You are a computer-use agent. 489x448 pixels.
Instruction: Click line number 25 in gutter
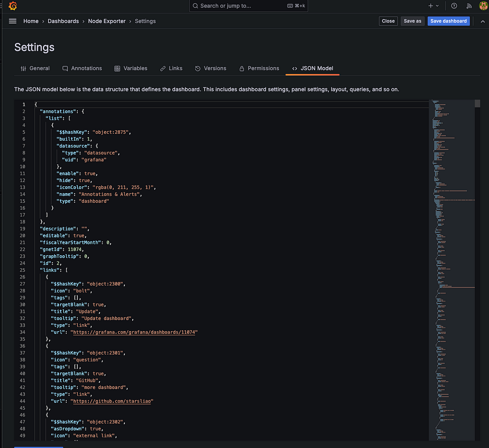coord(22,270)
